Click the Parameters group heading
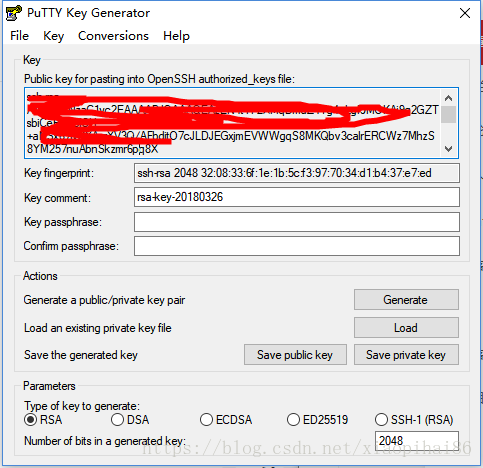 point(49,386)
